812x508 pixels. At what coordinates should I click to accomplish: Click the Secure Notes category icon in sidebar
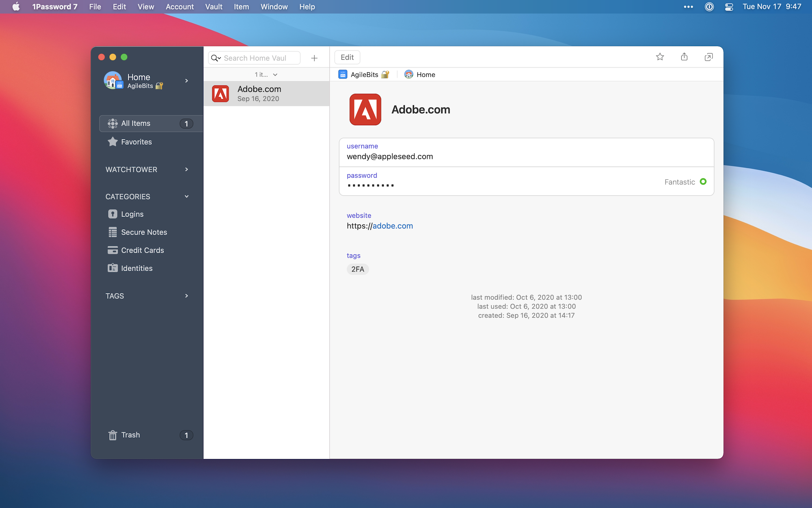[x=112, y=232]
